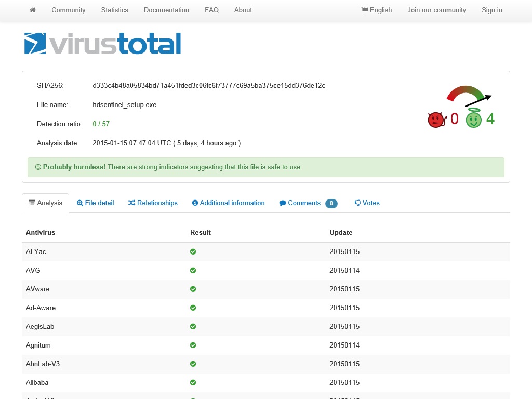Switch to the Relationships tab
532x399 pixels.
[153, 203]
